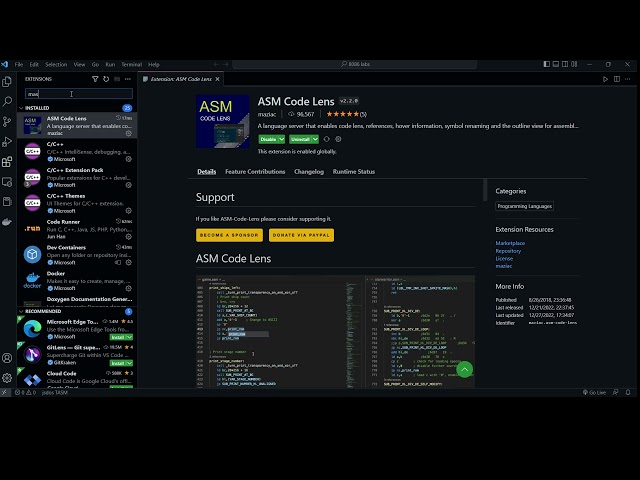Click the command center search bar
Image resolution: width=640 pixels, height=480 pixels.
pyautogui.click(x=354, y=64)
